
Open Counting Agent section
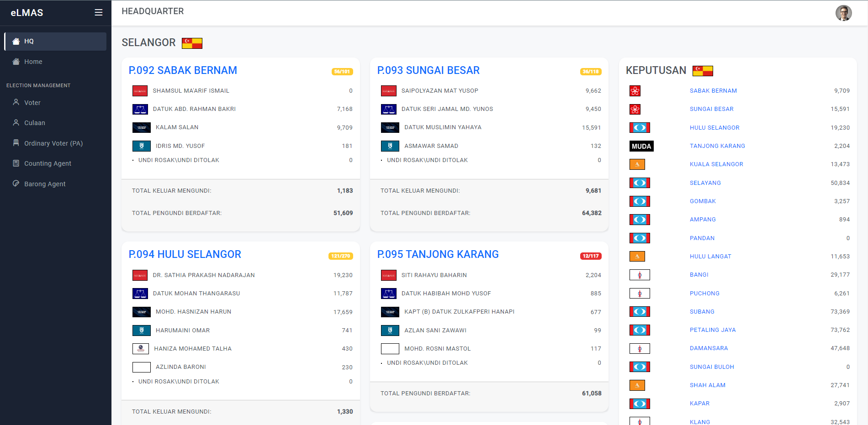point(48,163)
